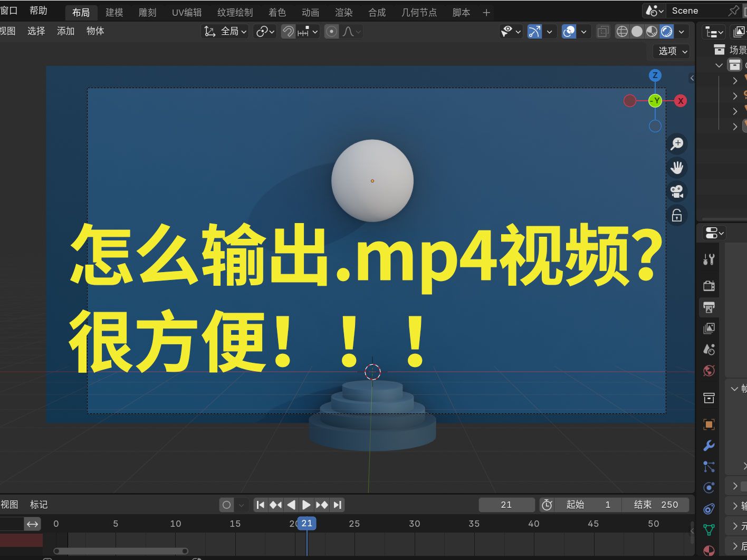This screenshot has height=560, width=747.
Task: Open the green Object Data properties tab
Action: click(x=708, y=529)
